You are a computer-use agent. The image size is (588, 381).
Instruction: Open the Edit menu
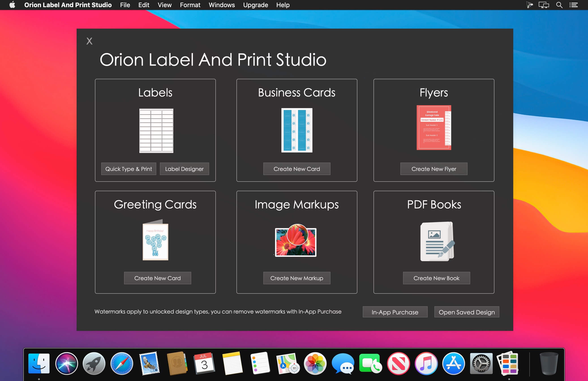(144, 5)
